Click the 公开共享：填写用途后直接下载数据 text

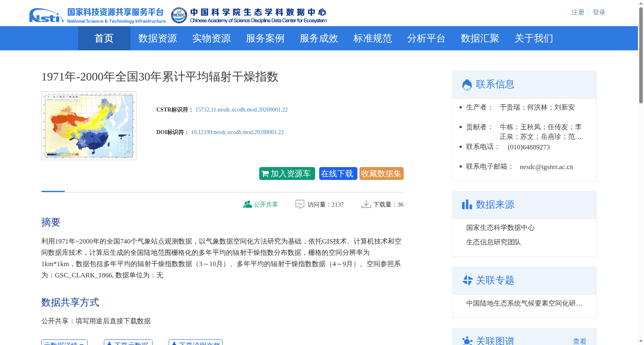(96, 321)
